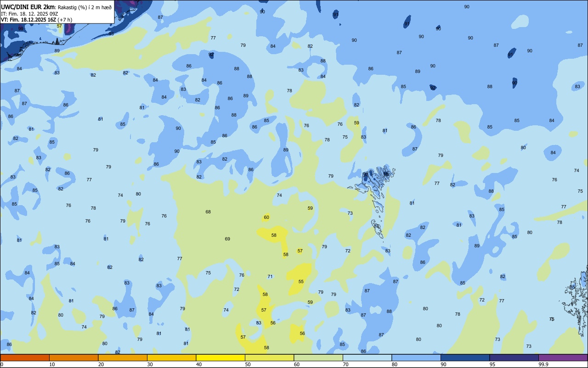Pick the pale yellow 50–60 legend segment
This screenshot has width=588, height=368.
click(269, 357)
